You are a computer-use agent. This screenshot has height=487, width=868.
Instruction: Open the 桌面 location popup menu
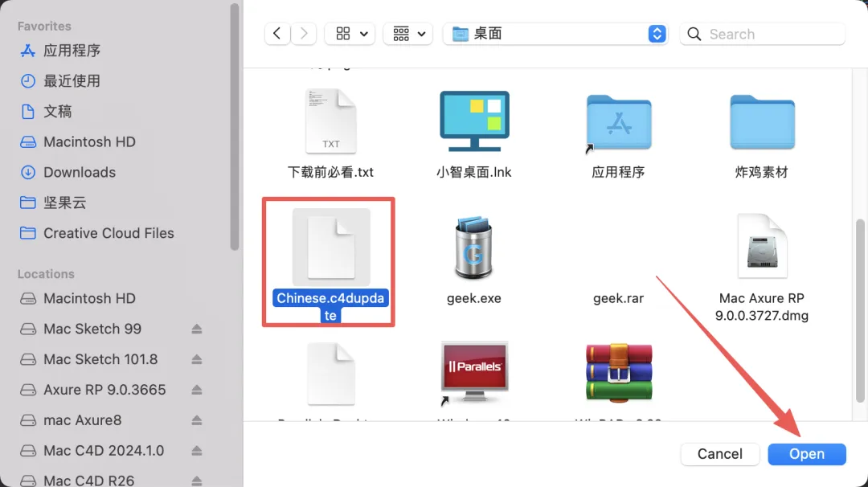pyautogui.click(x=556, y=34)
